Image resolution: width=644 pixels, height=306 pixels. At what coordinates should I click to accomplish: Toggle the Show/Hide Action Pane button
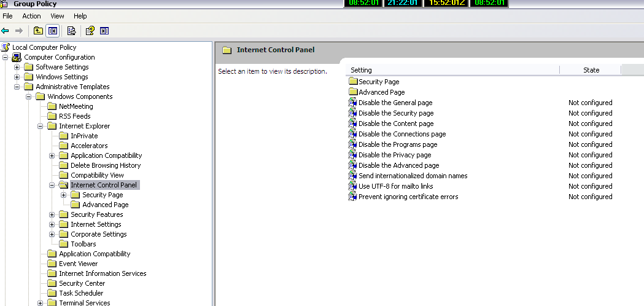coord(104,31)
